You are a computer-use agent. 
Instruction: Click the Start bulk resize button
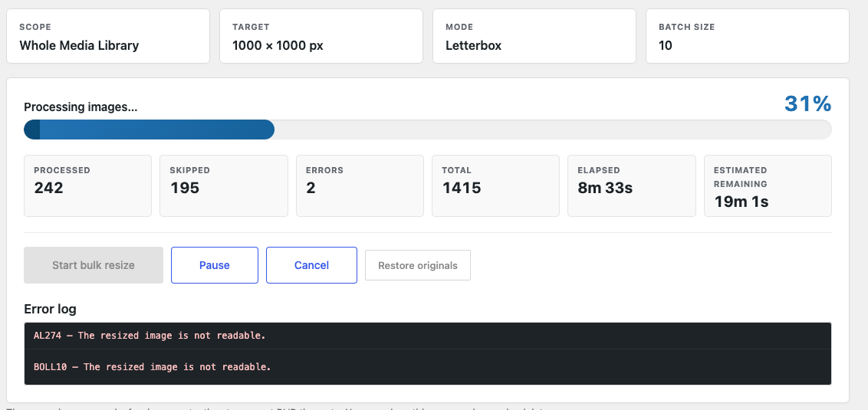click(94, 265)
